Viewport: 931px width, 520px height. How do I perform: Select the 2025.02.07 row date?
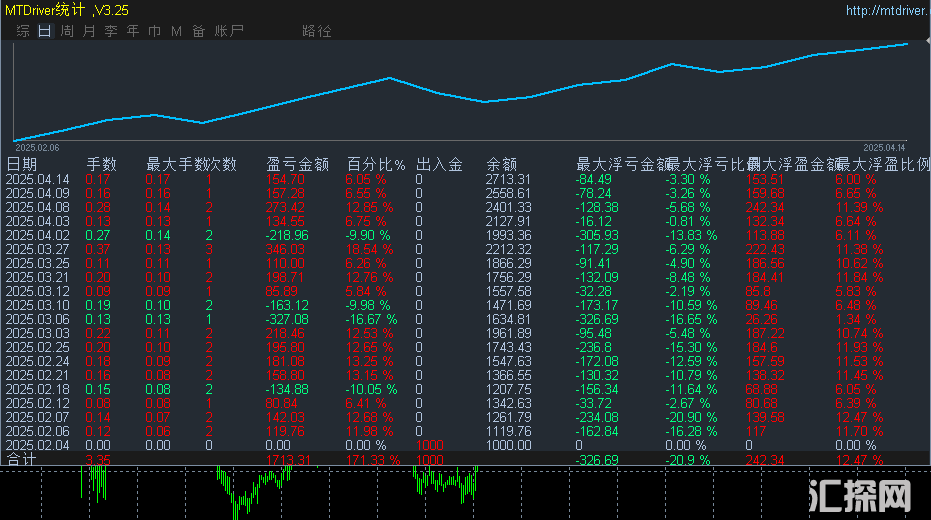pos(37,417)
